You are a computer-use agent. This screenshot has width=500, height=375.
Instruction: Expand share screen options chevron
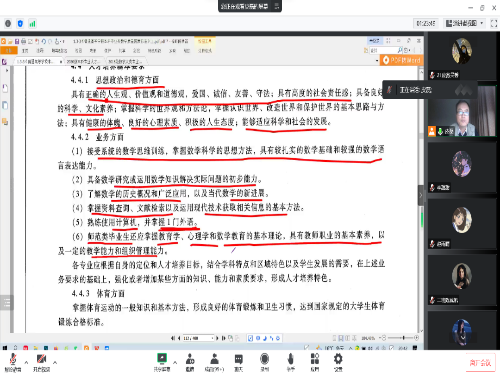click(175, 362)
